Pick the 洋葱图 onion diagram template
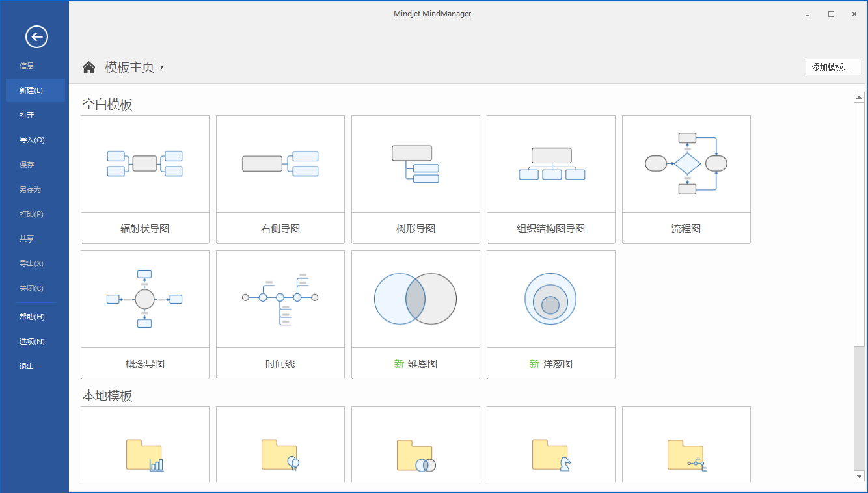Viewport: 868px width, 493px height. pyautogui.click(x=551, y=314)
